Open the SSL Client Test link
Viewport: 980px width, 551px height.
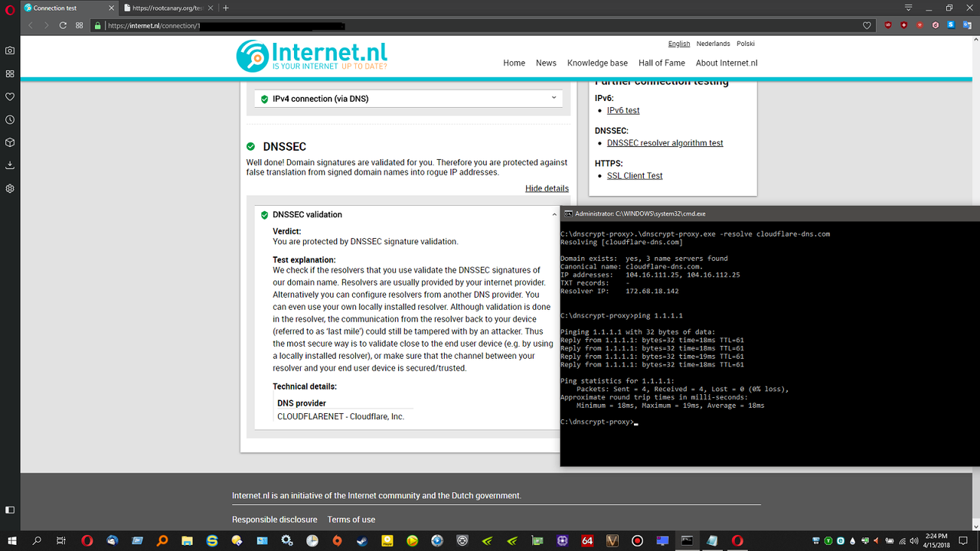tap(634, 175)
